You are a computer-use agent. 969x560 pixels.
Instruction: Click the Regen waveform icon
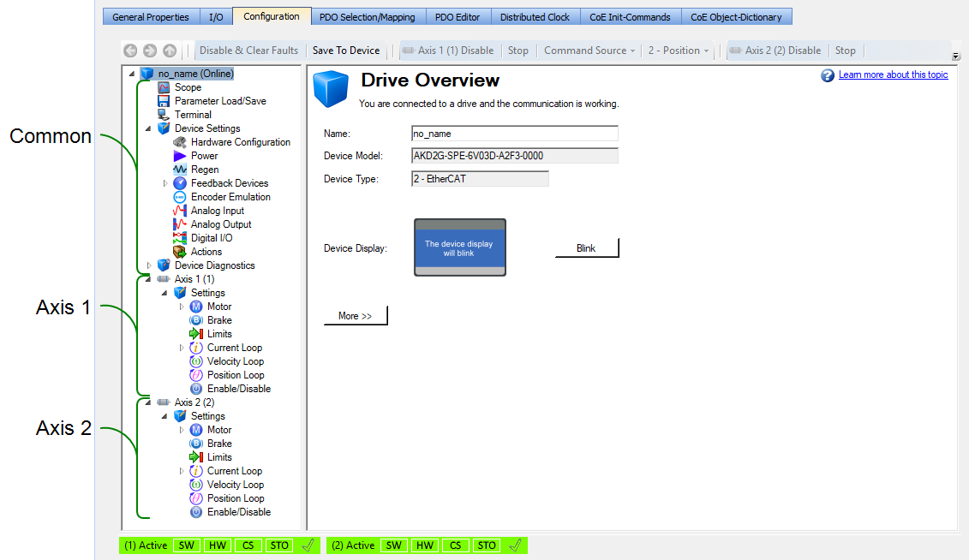click(180, 170)
